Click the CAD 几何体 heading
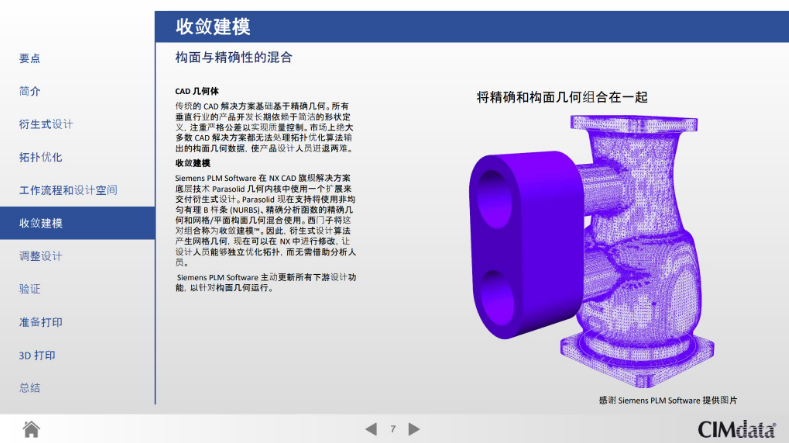 click(x=197, y=91)
